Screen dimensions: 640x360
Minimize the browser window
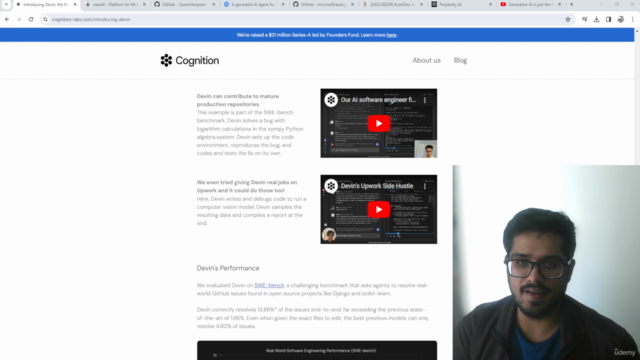click(x=601, y=4)
